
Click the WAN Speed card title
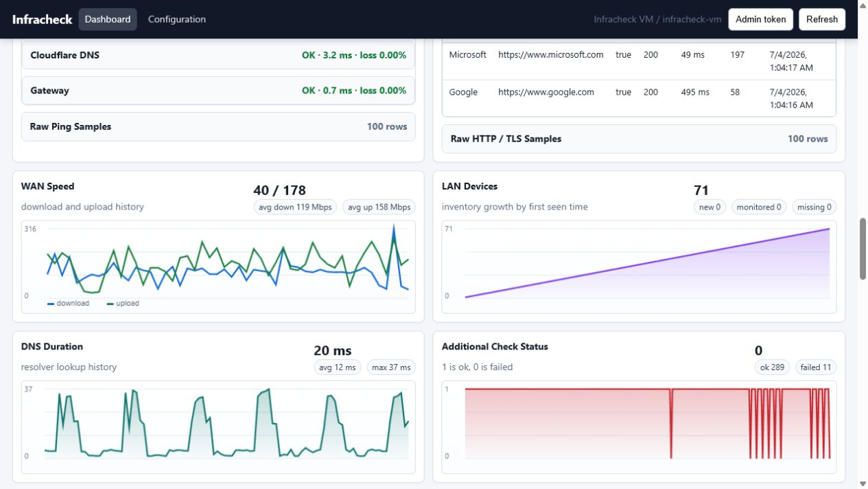(x=48, y=186)
